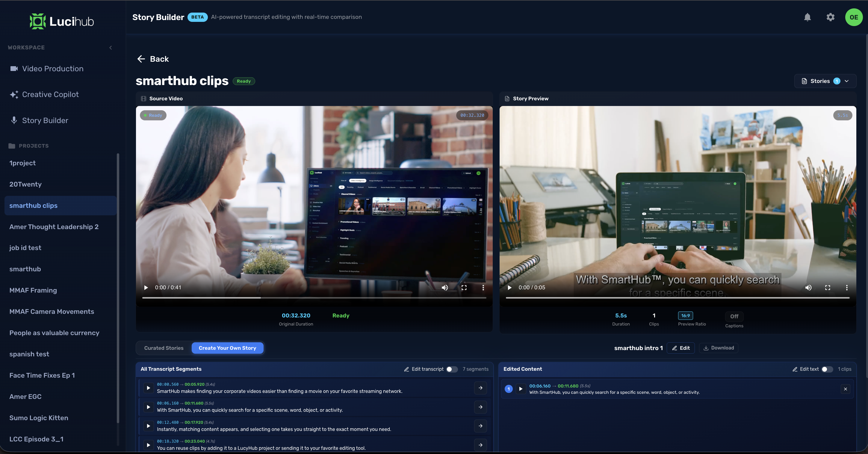Add 'With SmartHub' transcript segment via arrow

[x=480, y=407]
